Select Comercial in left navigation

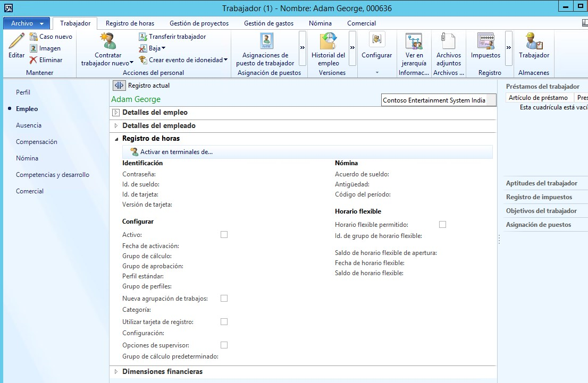30,191
